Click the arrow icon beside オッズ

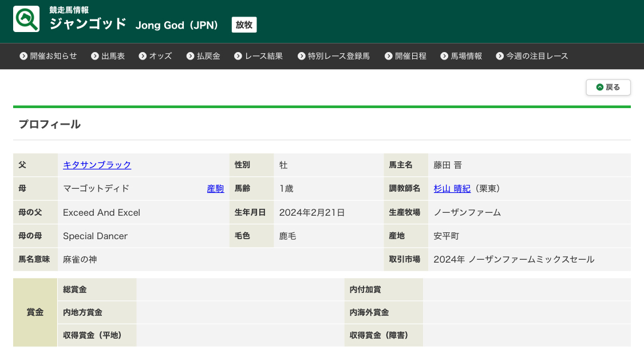pos(143,56)
